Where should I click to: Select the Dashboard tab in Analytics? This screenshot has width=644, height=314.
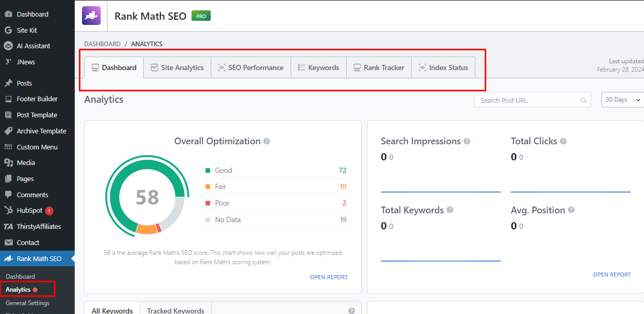point(114,67)
